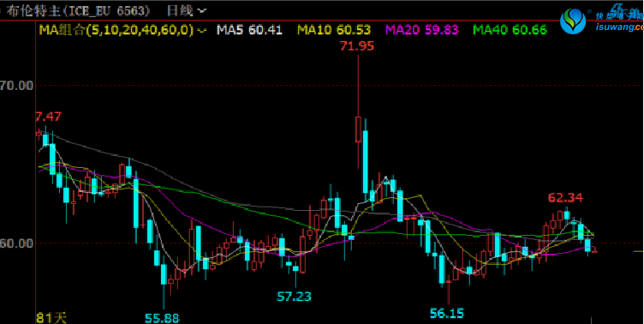Image resolution: width=644 pixels, height=324 pixels.
Task: Select the MA5 60.41 indicator label
Action: pos(249,30)
